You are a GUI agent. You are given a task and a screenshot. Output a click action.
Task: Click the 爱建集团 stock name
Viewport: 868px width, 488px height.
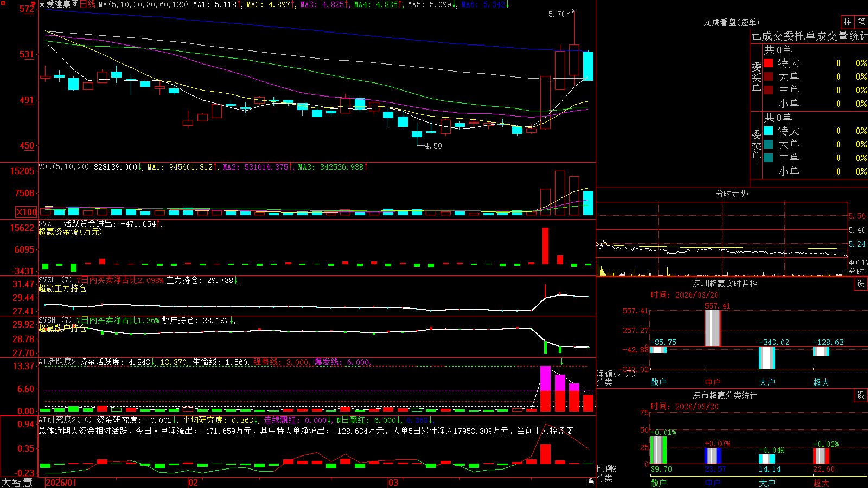coord(62,4)
